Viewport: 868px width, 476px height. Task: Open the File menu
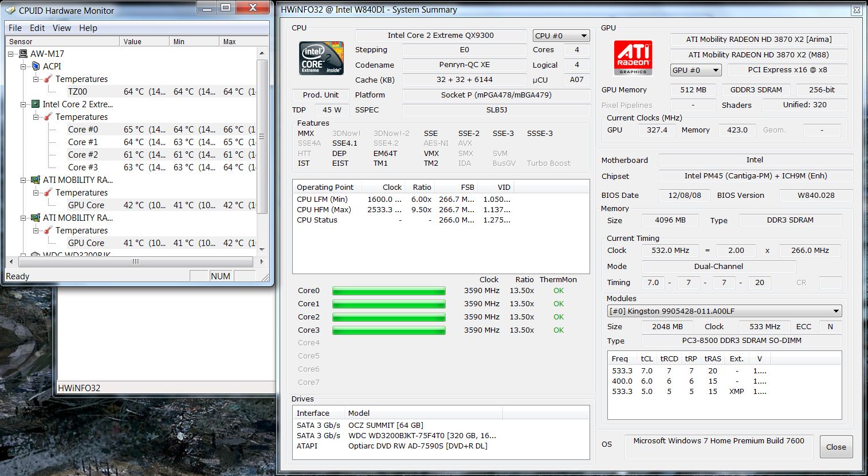pyautogui.click(x=15, y=28)
